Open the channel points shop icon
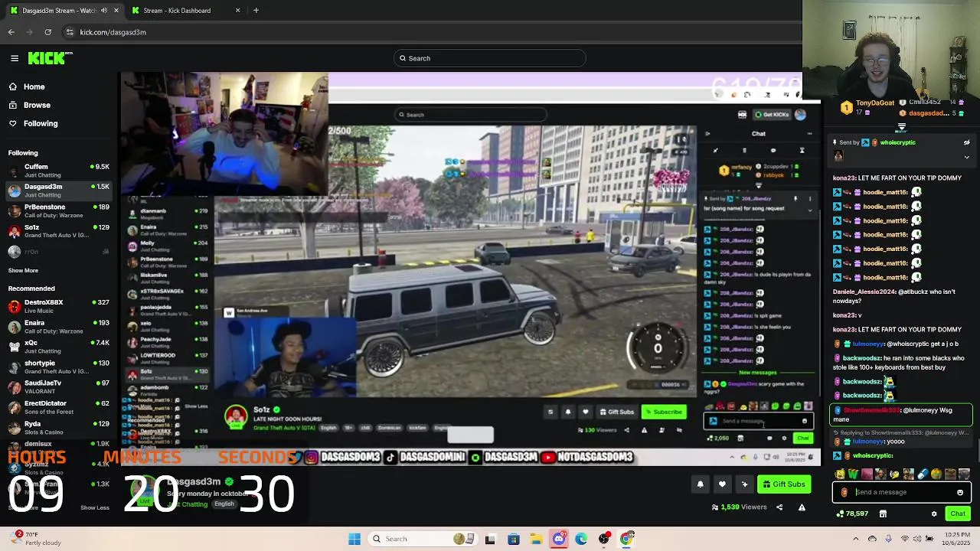 pyautogui.click(x=883, y=514)
